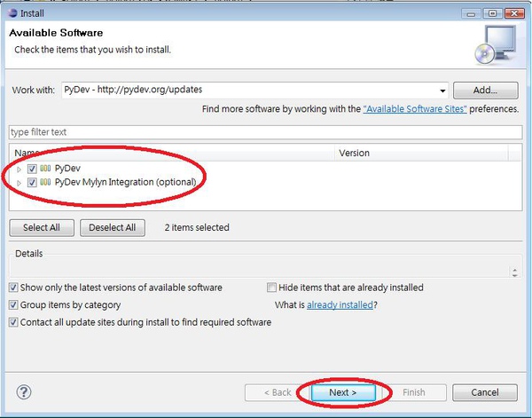Click the Add... button

486,91
